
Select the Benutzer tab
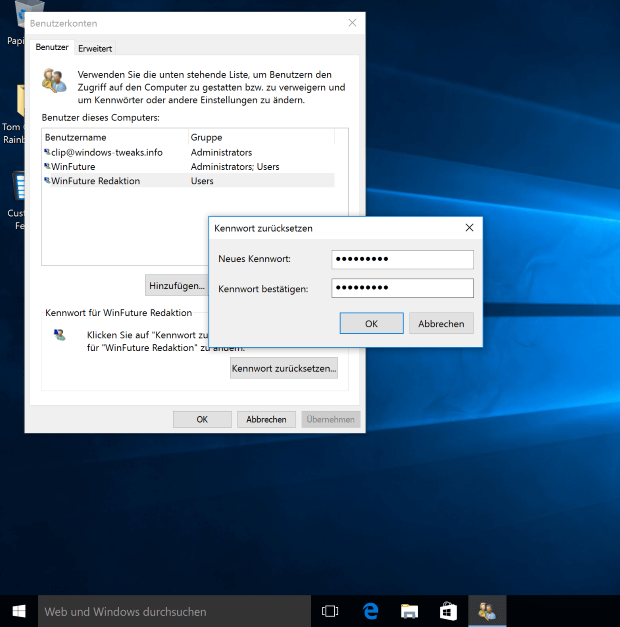tap(52, 47)
